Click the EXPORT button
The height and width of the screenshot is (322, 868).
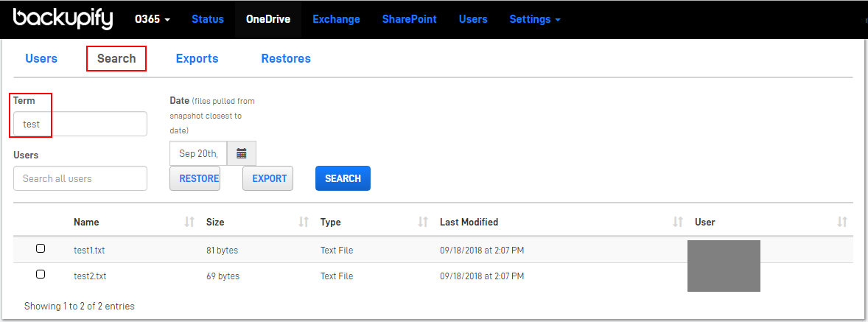pyautogui.click(x=267, y=178)
